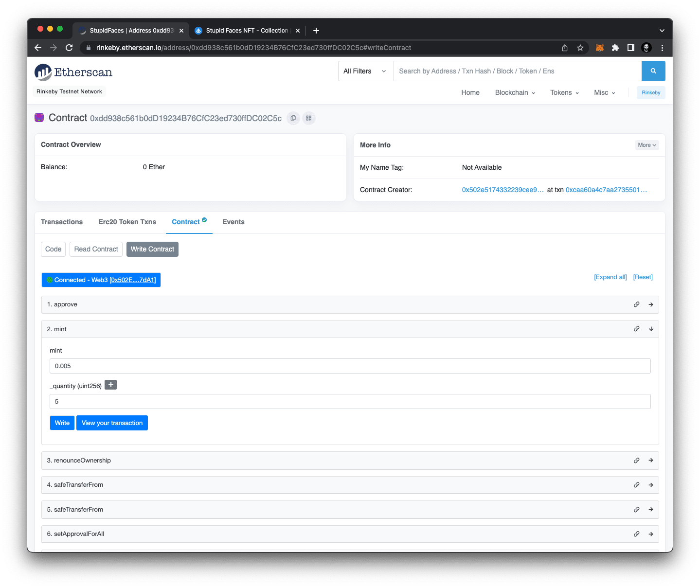Open the MetaMask fox extension
Screen dimensions: 700x588
point(600,48)
